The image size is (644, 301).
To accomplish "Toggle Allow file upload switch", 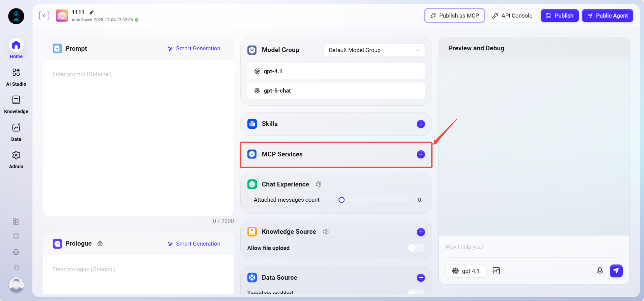I will 416,248.
